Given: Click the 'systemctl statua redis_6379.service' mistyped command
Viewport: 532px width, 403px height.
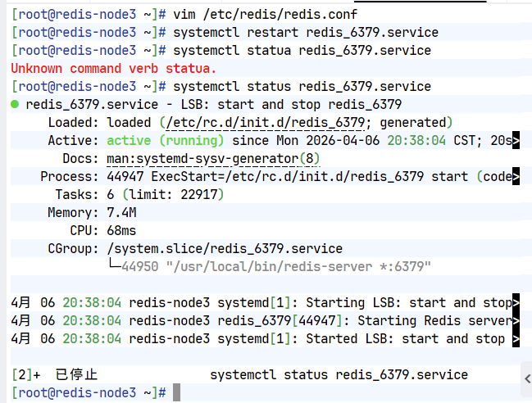Looking at the screenshot, I should [302, 51].
